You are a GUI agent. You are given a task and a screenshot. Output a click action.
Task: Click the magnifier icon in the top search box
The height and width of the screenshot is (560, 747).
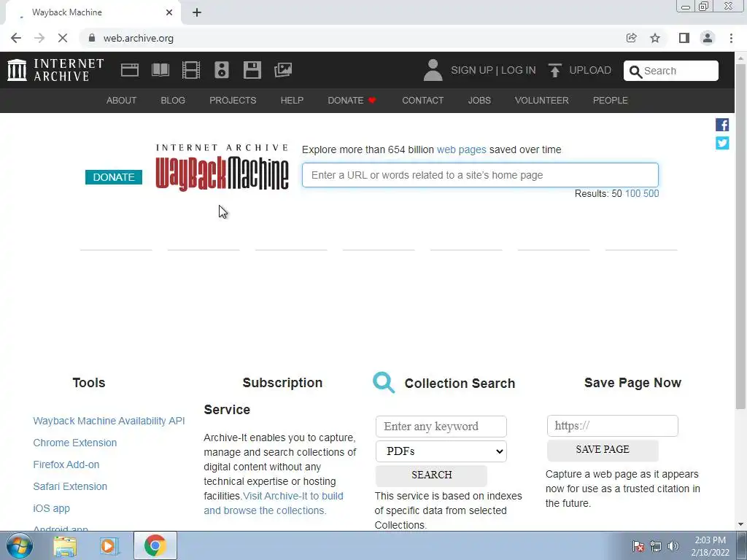click(x=635, y=71)
